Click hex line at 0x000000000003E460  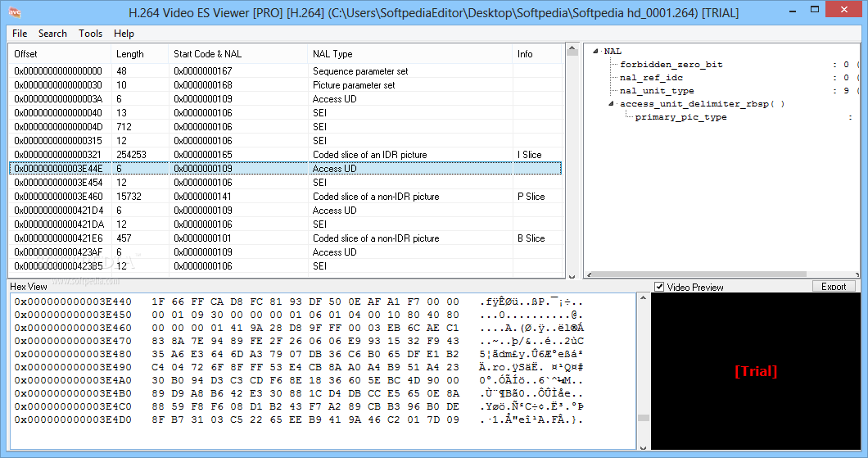pyautogui.click(x=299, y=328)
